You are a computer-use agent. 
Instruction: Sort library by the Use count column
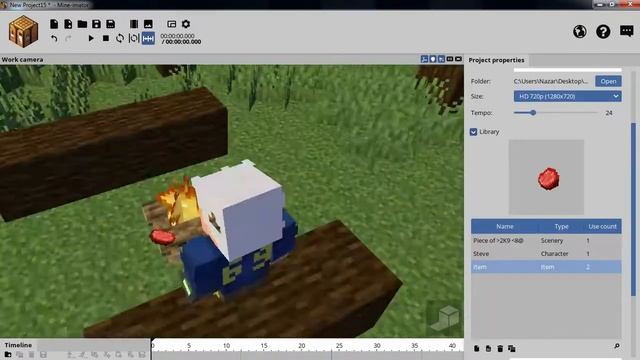602,227
